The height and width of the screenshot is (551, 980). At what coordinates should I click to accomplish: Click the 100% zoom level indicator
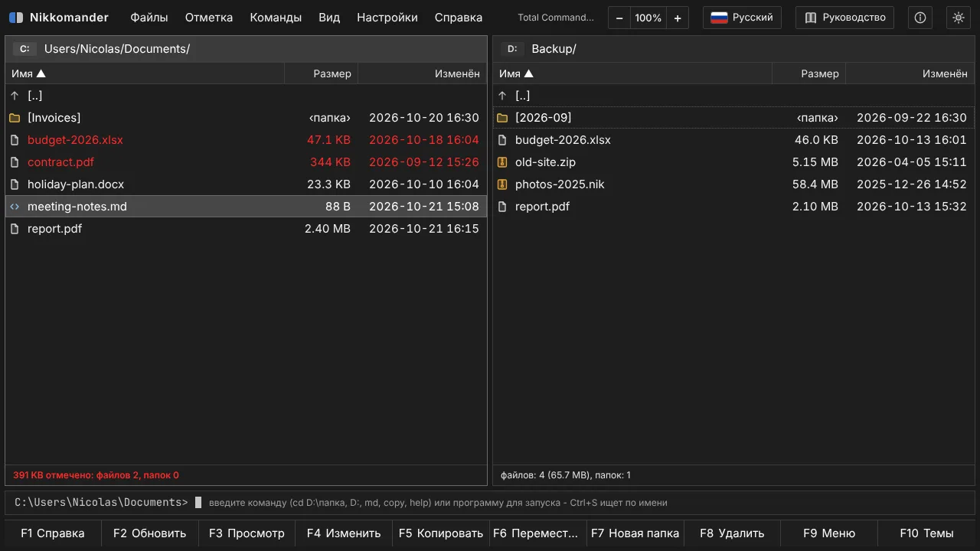(x=648, y=18)
